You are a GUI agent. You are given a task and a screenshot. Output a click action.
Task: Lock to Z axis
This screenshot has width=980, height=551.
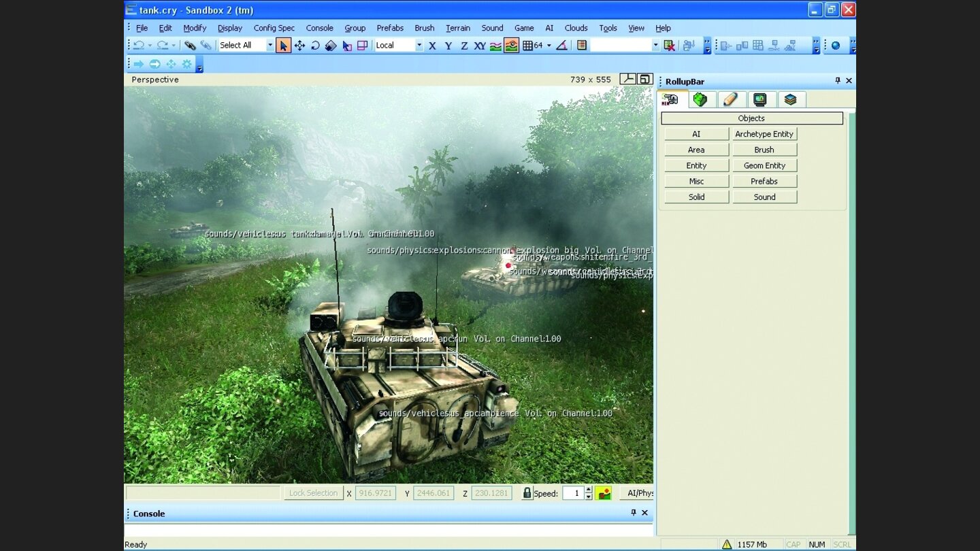click(464, 46)
